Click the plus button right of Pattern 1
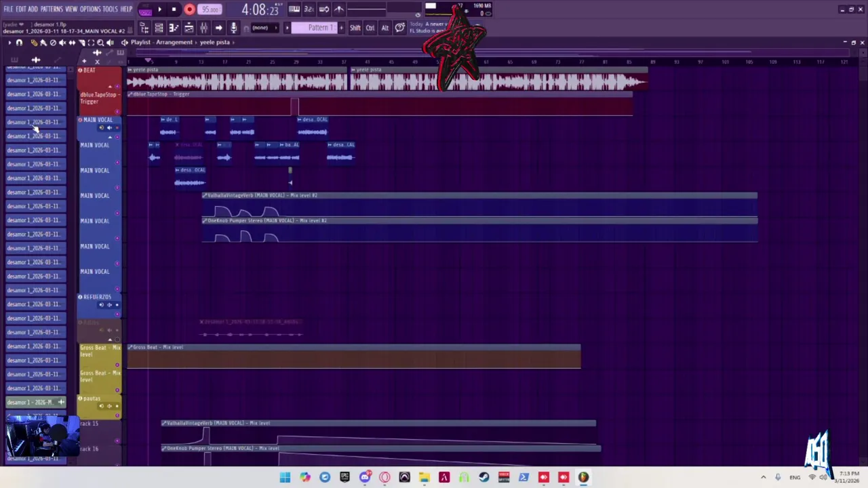Image resolution: width=868 pixels, height=488 pixels. pos(341,28)
